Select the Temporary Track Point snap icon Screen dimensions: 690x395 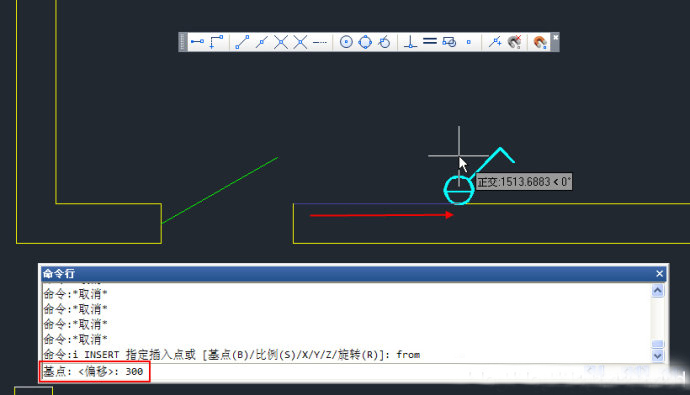coord(197,42)
